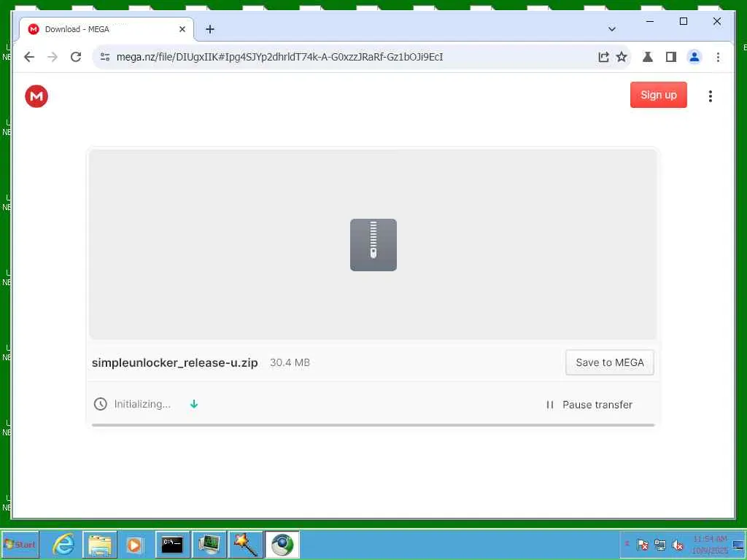Click the zip file archive icon
Screen dimensions: 747x560
pyautogui.click(x=373, y=245)
